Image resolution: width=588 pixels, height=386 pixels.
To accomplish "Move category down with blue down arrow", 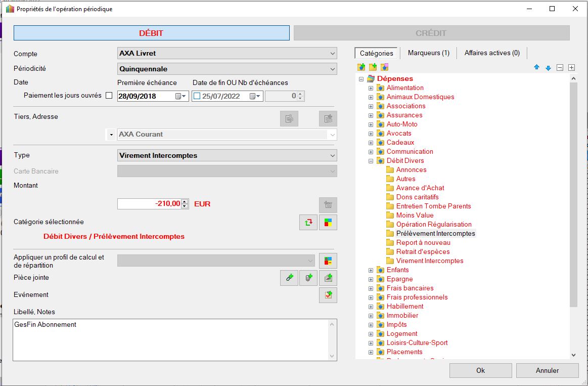I will tap(548, 67).
